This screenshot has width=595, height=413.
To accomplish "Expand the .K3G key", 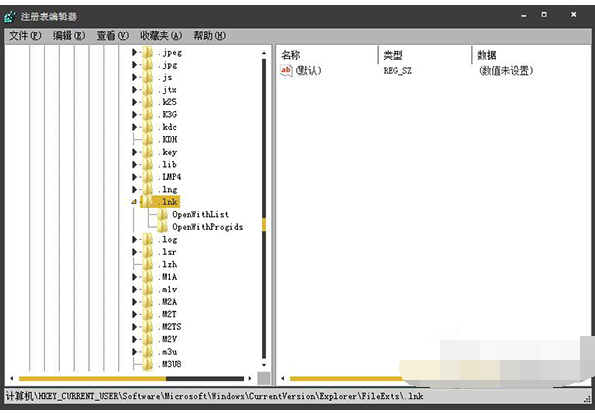I will click(134, 115).
